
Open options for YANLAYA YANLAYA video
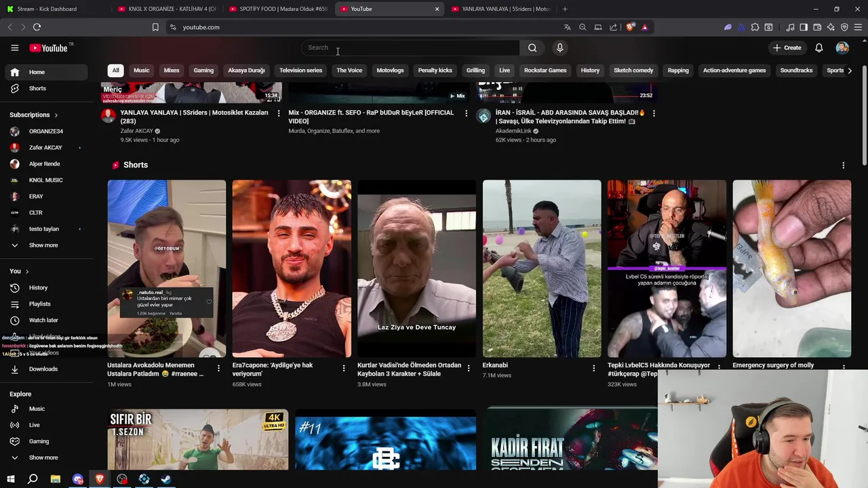(279, 113)
